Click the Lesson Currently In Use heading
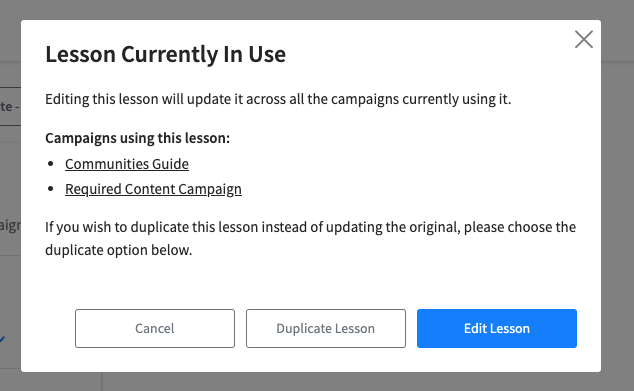The image size is (634, 391). pyautogui.click(x=165, y=54)
